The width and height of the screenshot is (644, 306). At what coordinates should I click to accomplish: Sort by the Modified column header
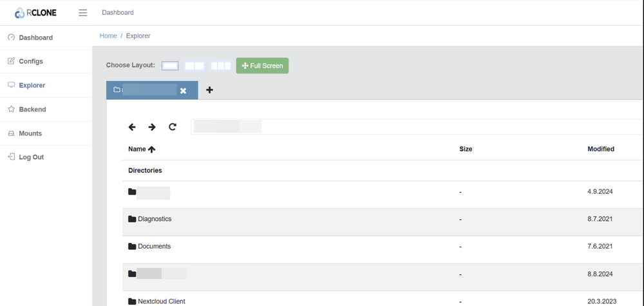coord(601,149)
